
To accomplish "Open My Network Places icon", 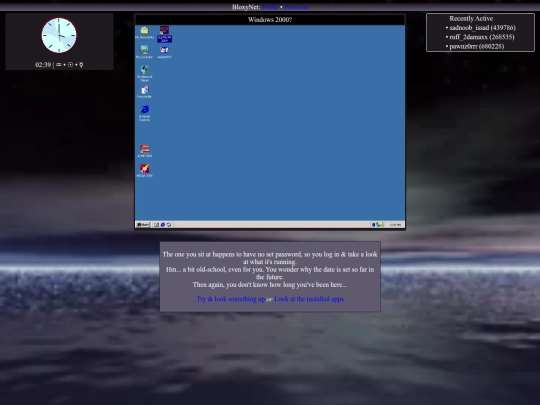I will 145,73.
